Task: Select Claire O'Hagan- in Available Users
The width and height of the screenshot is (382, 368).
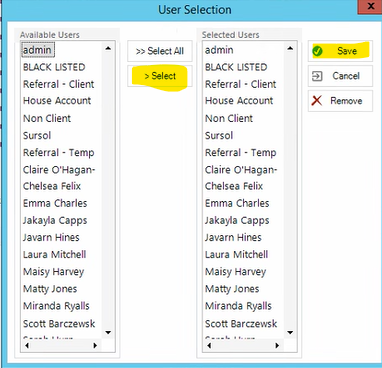Action: [x=59, y=170]
